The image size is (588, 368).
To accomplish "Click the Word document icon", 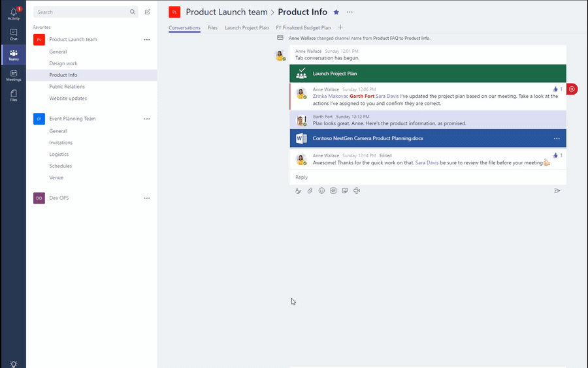I will coord(301,138).
